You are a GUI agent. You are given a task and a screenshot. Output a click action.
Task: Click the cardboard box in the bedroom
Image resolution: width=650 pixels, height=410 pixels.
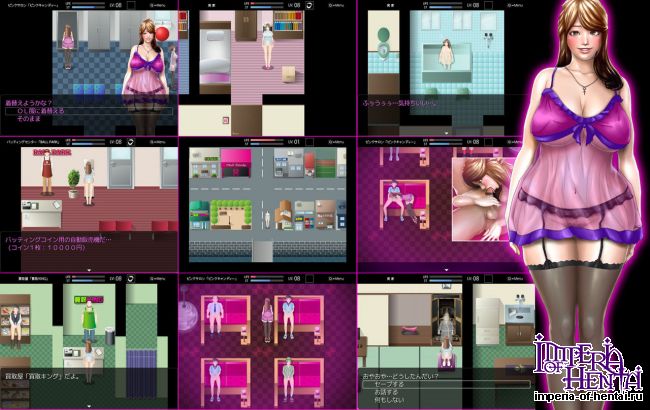[289, 74]
